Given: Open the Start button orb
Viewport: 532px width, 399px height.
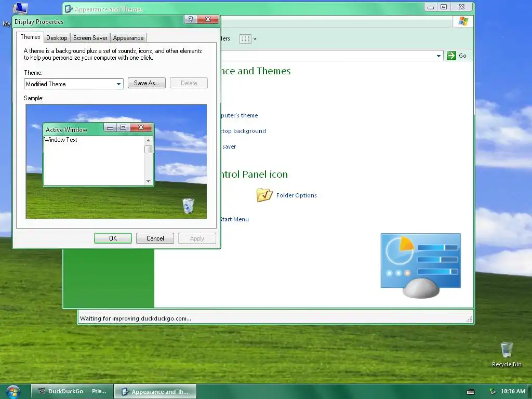Looking at the screenshot, I should [12, 392].
